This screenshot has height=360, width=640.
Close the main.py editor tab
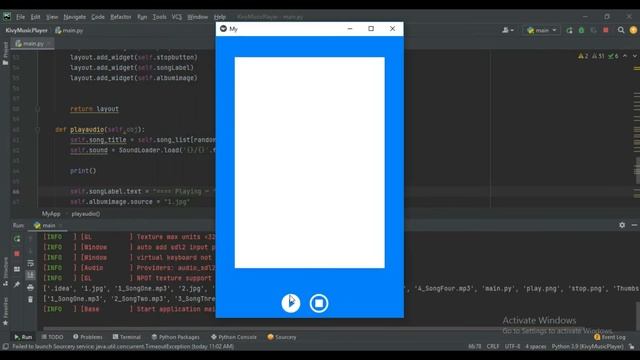click(x=49, y=43)
